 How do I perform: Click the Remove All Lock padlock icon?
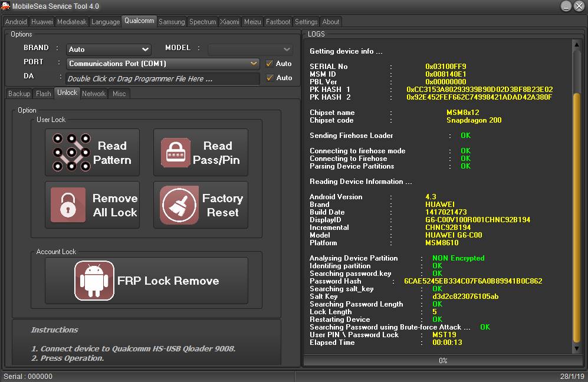pos(68,205)
